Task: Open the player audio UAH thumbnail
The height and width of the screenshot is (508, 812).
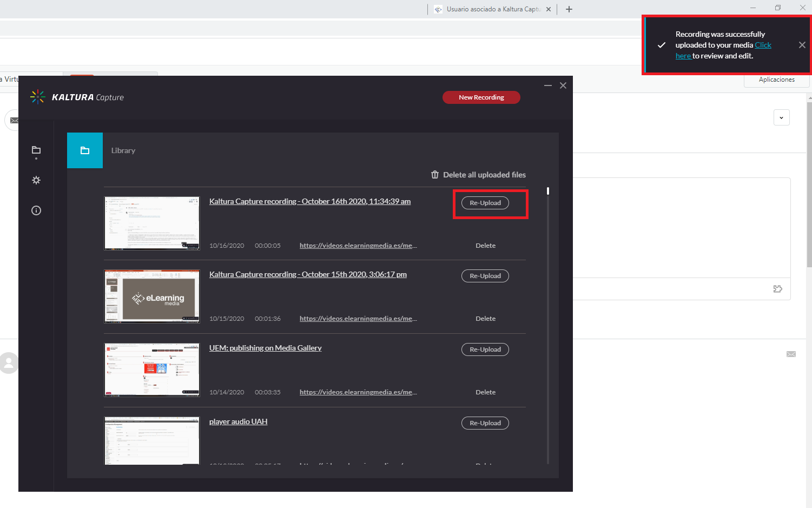Action: (x=152, y=440)
